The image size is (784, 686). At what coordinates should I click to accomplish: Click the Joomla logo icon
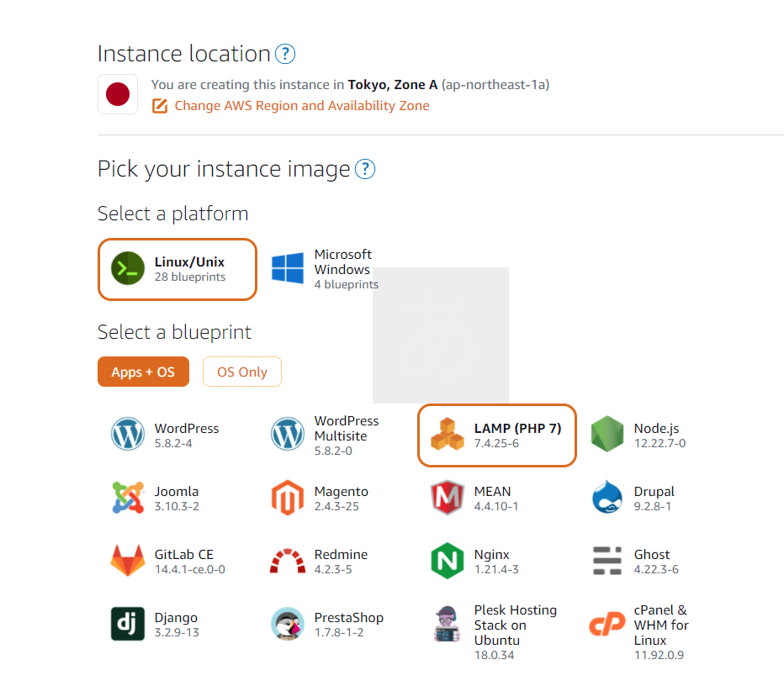click(128, 498)
